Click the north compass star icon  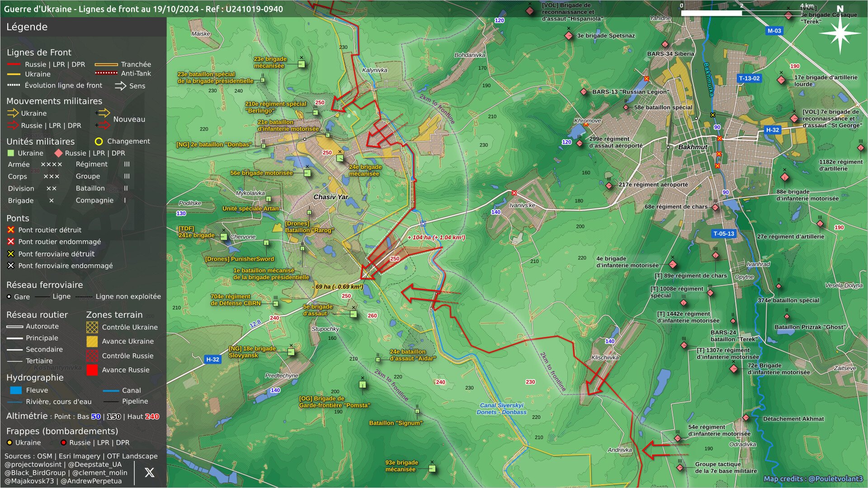coord(840,33)
